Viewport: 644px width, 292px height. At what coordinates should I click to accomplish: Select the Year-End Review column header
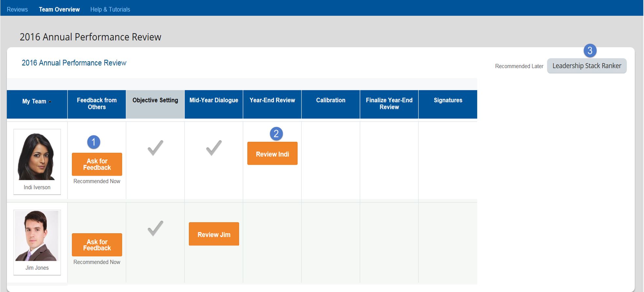272,104
